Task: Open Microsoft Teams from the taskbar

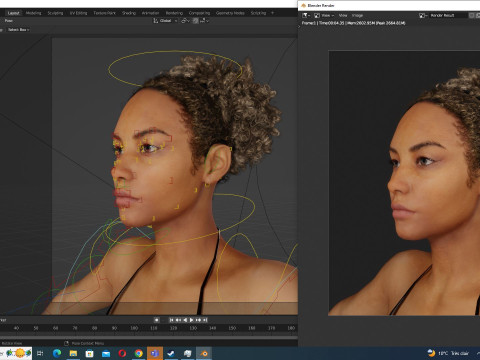Action: pyautogui.click(x=155, y=353)
